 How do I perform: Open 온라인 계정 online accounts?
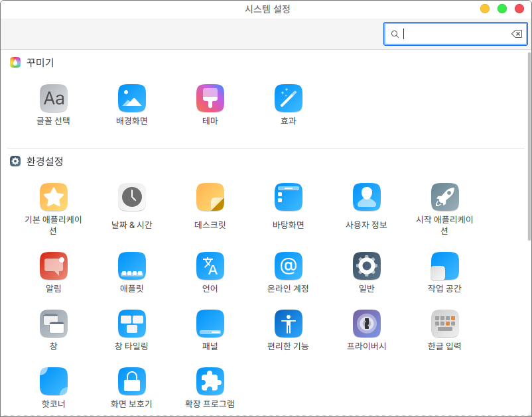click(288, 266)
